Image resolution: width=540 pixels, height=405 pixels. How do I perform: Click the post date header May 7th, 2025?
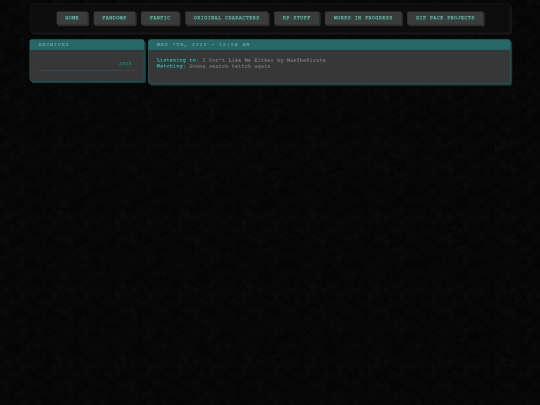click(203, 44)
